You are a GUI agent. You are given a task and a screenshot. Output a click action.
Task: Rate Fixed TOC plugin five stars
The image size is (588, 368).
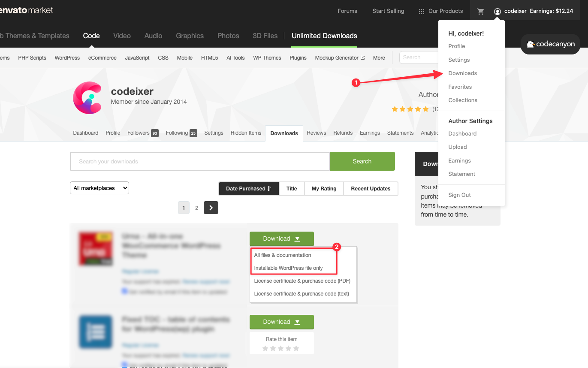pyautogui.click(x=296, y=349)
